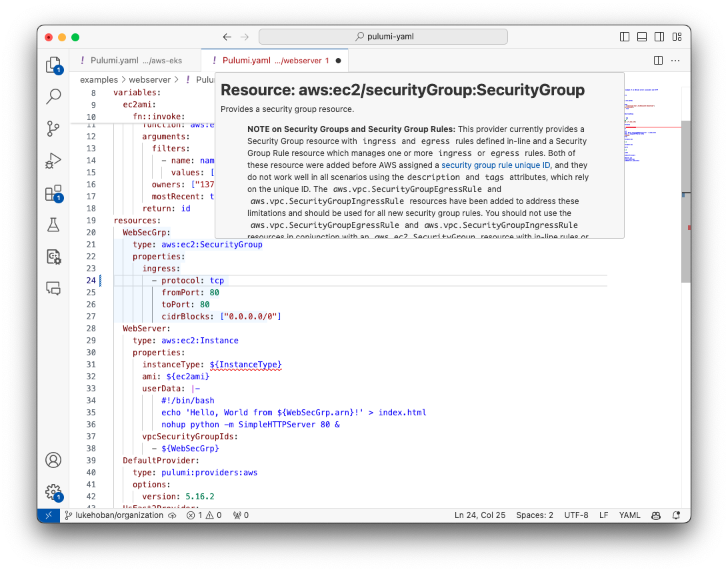This screenshot has height=572, width=728.
Task: Click the aws:ec2:Instance type value
Action: [x=199, y=341]
